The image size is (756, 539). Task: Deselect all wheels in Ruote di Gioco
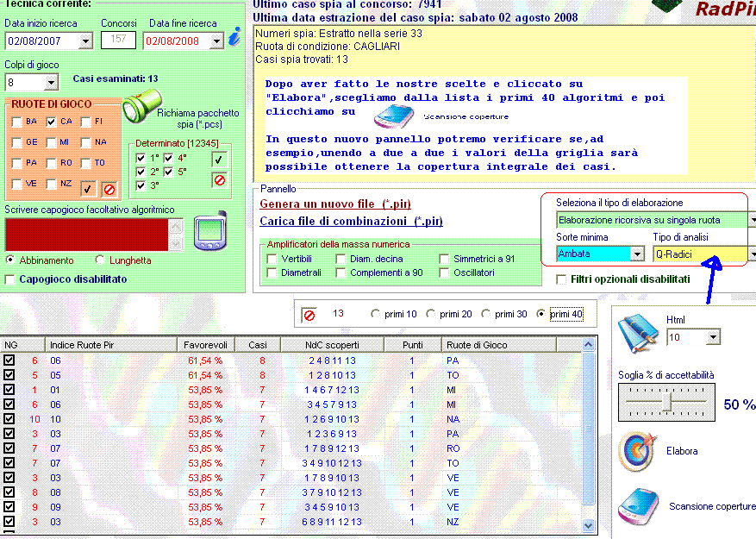(x=109, y=188)
